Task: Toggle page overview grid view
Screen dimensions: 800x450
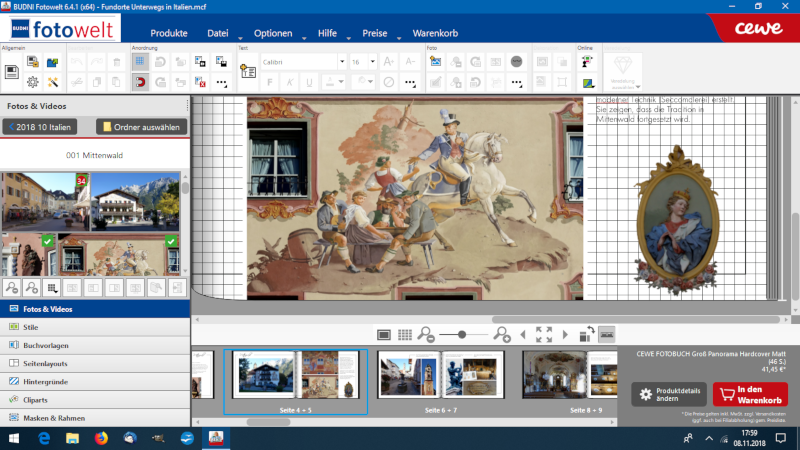Action: (x=405, y=334)
